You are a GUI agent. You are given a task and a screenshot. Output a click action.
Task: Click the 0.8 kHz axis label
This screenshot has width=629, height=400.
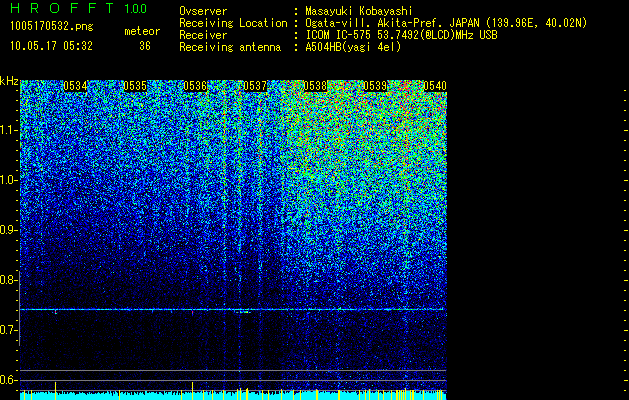(x=9, y=280)
